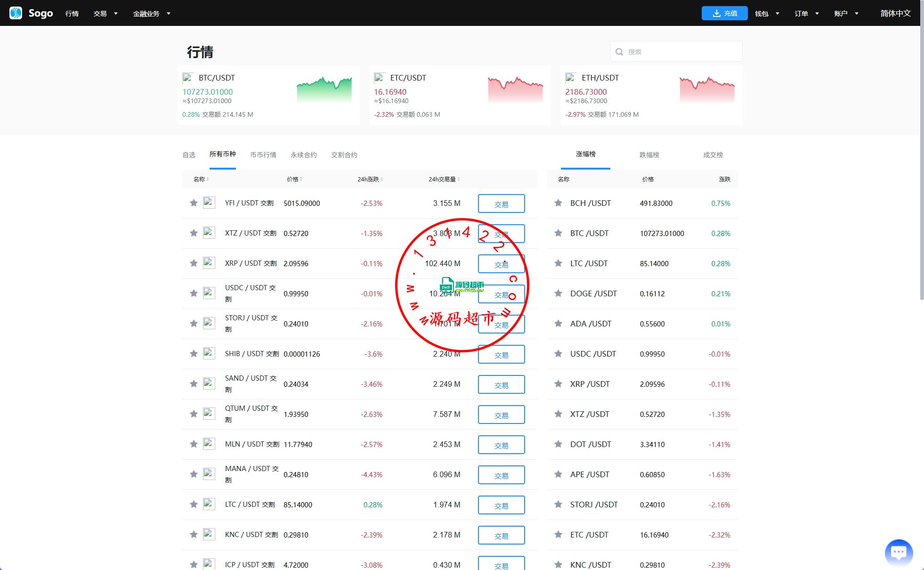Screen dimensions: 924x570
Task: Click the Sogo logo icon
Action: pyautogui.click(x=16, y=13)
